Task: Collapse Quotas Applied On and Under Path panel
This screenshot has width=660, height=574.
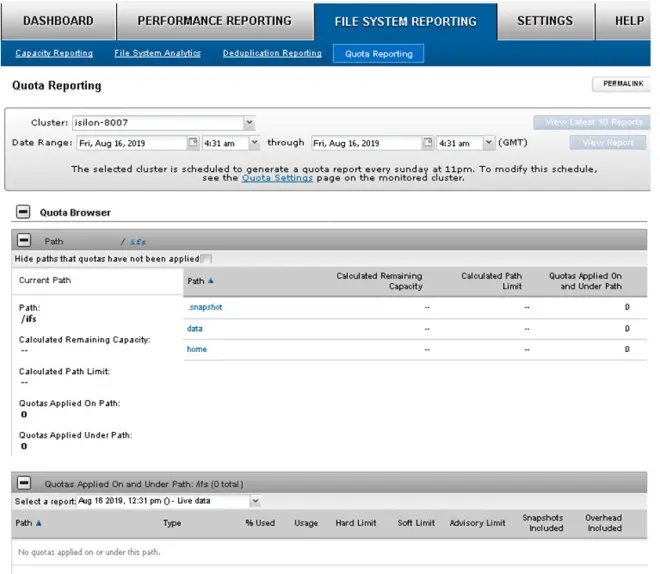Action: click(x=24, y=483)
